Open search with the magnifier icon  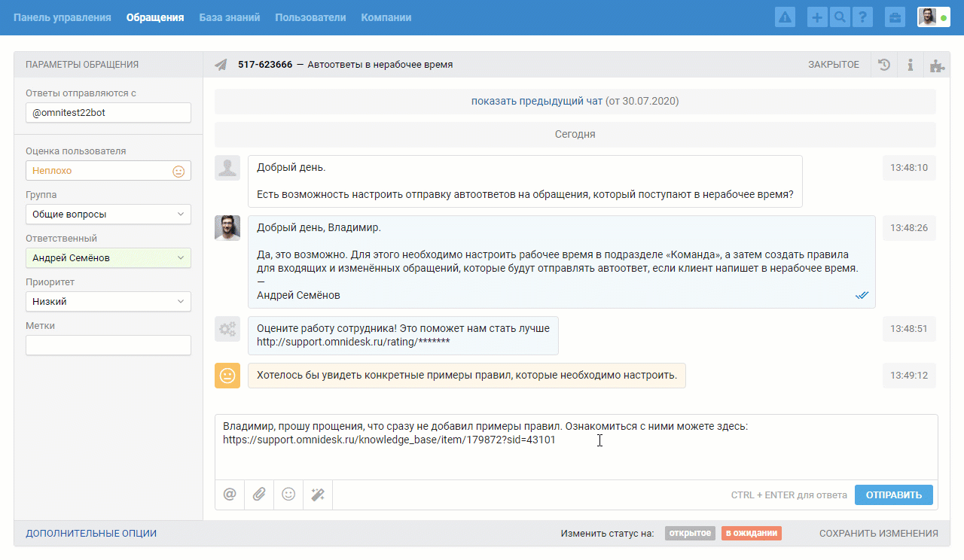pyautogui.click(x=839, y=17)
